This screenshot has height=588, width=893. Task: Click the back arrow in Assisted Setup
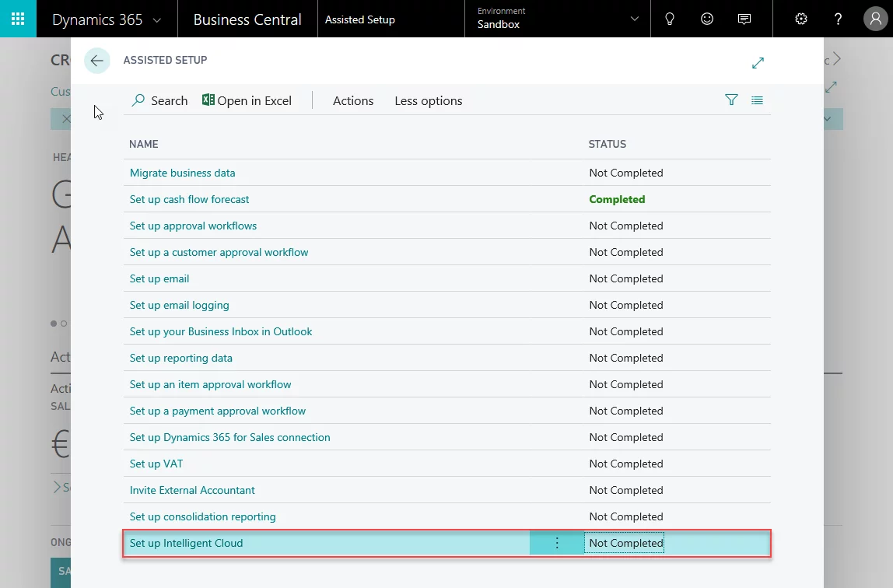click(97, 61)
